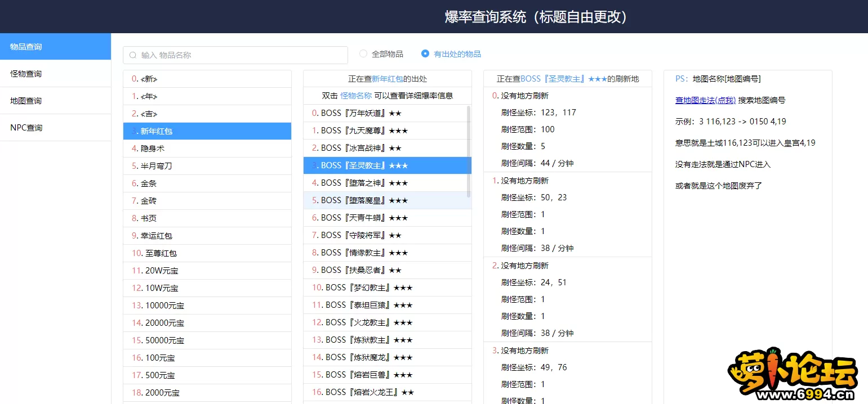This screenshot has width=868, height=404.
Task: Select item 4. 隐身术
Action: click(207, 149)
